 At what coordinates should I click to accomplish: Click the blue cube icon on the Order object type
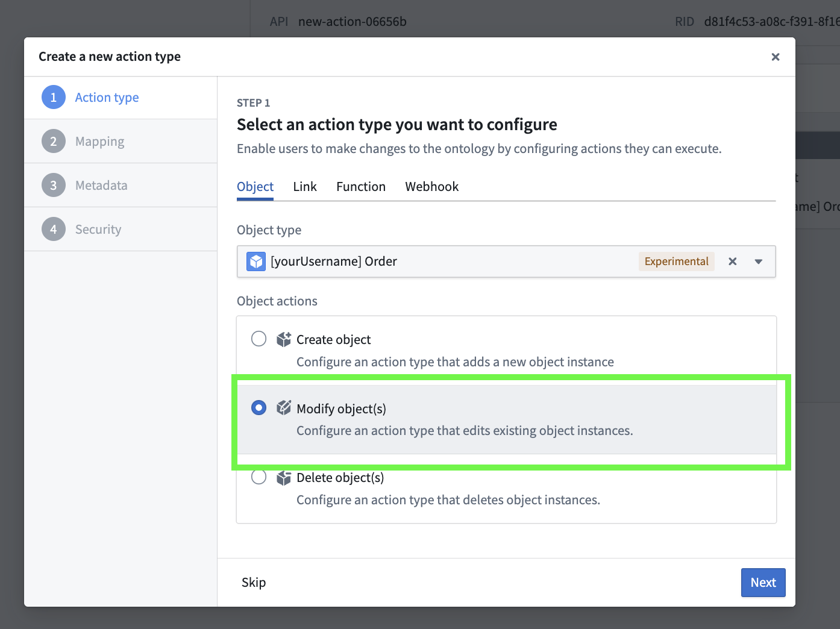click(x=256, y=261)
